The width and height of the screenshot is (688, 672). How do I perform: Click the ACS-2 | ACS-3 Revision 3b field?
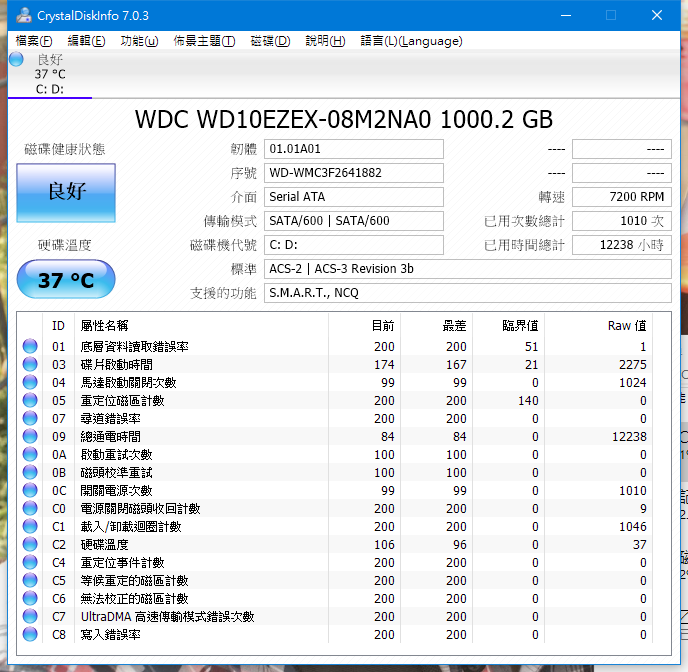coord(467,269)
